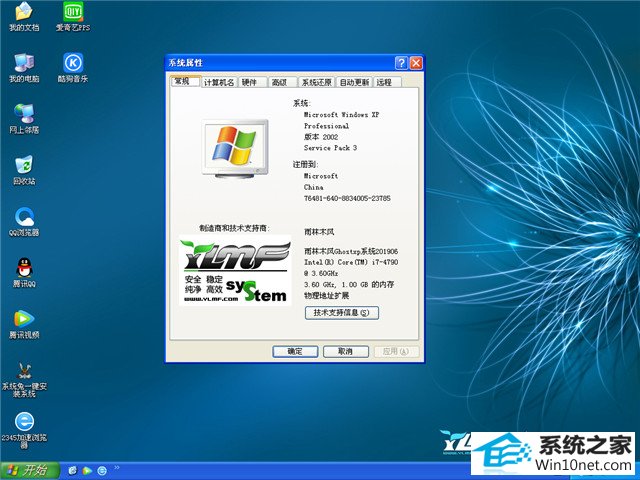Click 'Microsoft Windows XP' text
Screen dimensions: 640x480
coord(342,115)
